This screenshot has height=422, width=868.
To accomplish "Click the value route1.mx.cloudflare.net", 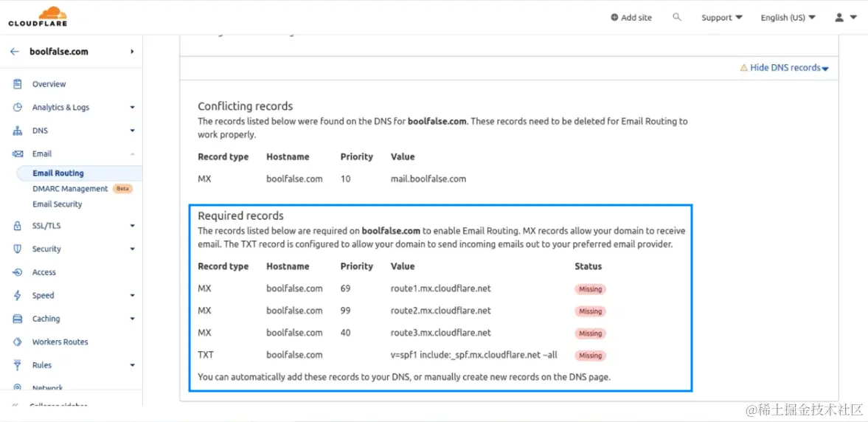I will (x=441, y=288).
